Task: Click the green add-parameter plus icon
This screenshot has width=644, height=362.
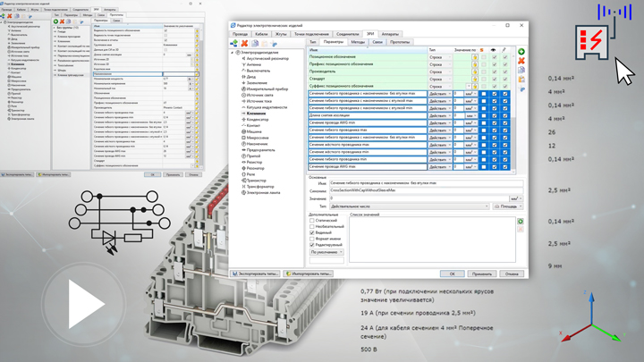Action: tap(521, 51)
